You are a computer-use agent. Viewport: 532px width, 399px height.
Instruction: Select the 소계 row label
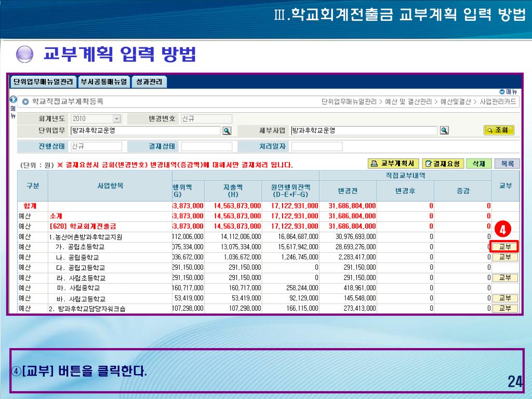tap(56, 216)
